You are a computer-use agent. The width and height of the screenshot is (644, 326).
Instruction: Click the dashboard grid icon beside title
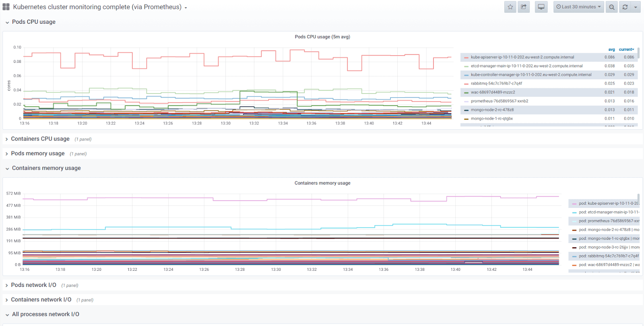pos(6,7)
